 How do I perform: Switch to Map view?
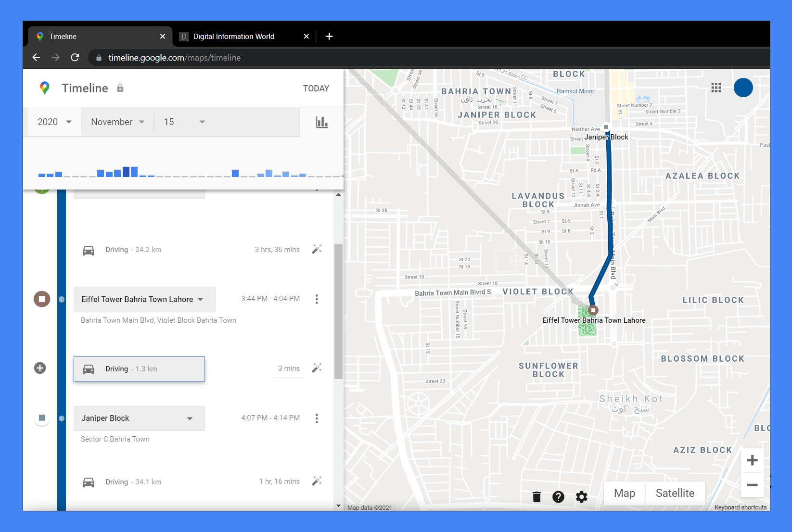pos(625,493)
